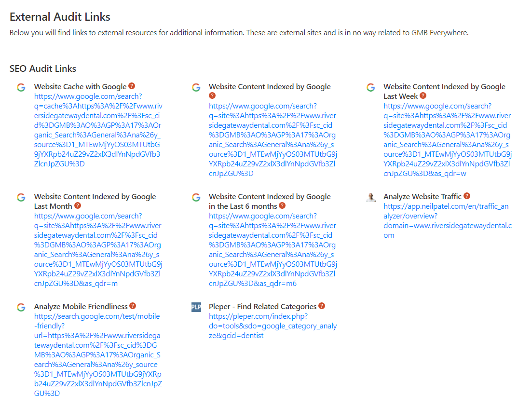Screen dimensions: 532x408
Task: Click the help icon beside Pleper Find Related Categories
Action: click(322, 306)
